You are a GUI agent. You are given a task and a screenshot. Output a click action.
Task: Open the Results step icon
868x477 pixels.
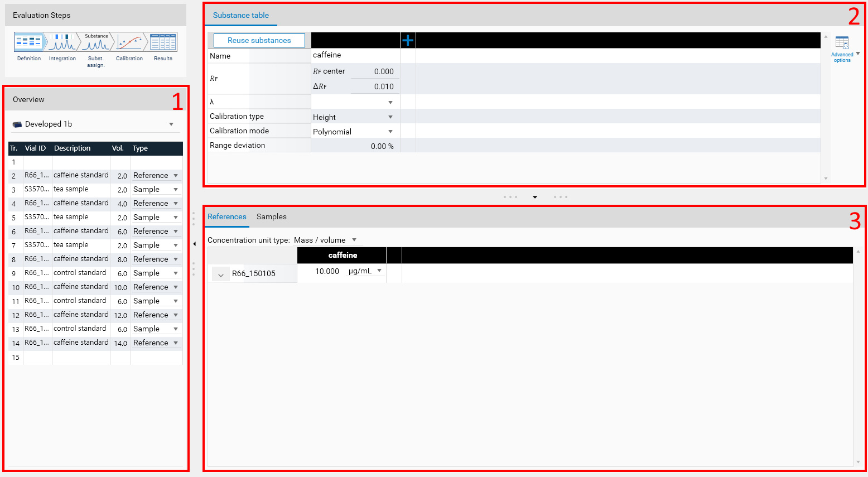click(x=163, y=42)
